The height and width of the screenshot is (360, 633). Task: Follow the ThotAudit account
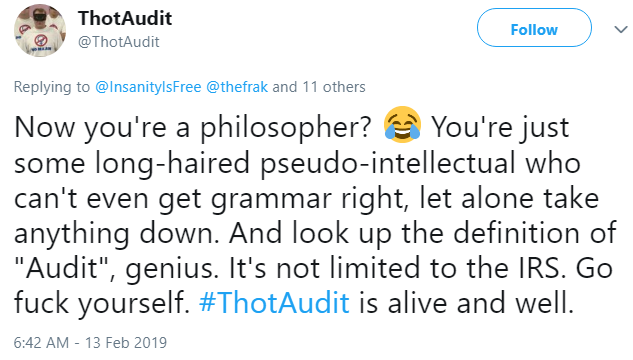(x=534, y=28)
